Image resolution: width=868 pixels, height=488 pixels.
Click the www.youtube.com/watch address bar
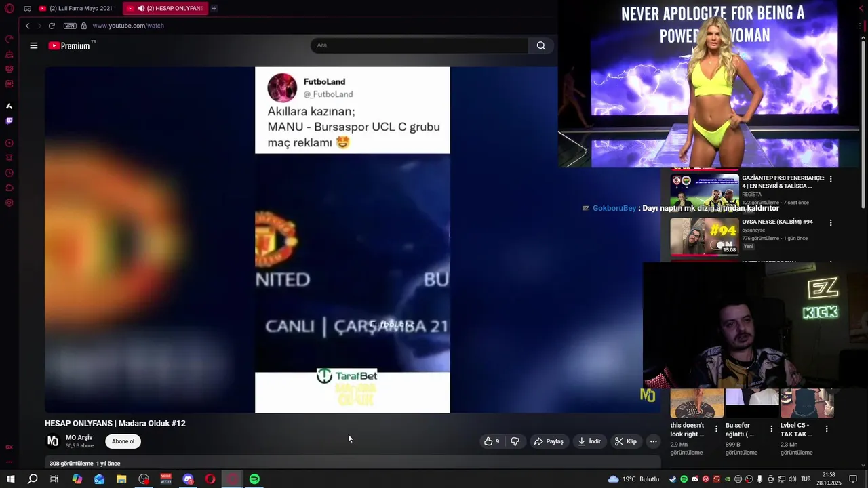pyautogui.click(x=128, y=26)
